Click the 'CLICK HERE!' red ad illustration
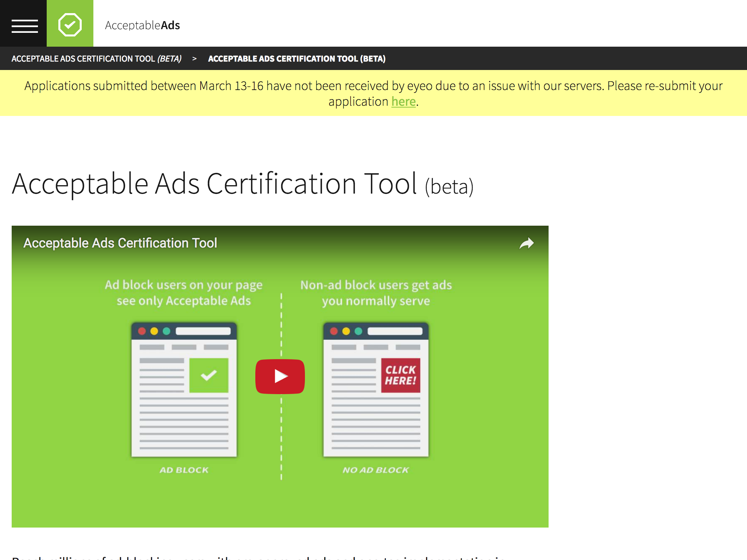This screenshot has height=560, width=747. point(400,375)
